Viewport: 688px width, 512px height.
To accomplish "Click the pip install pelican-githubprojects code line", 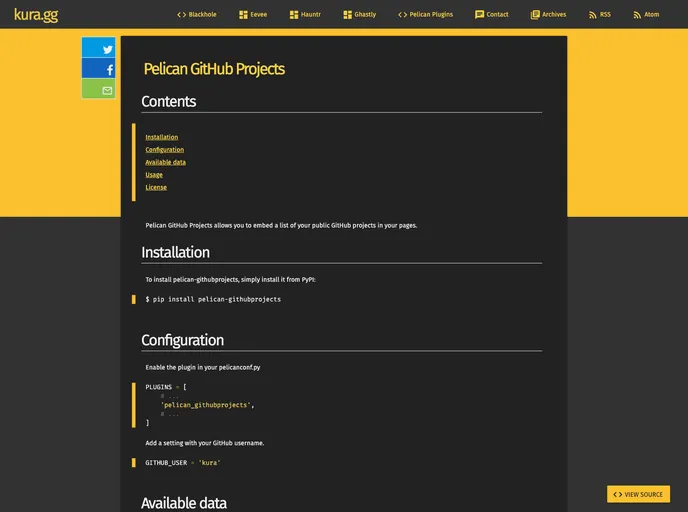I will click(213, 299).
